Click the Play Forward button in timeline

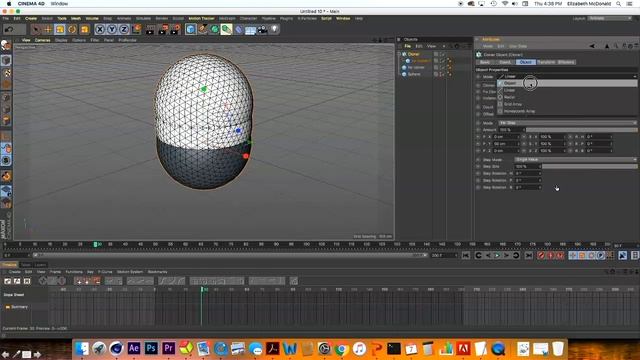coord(497,256)
